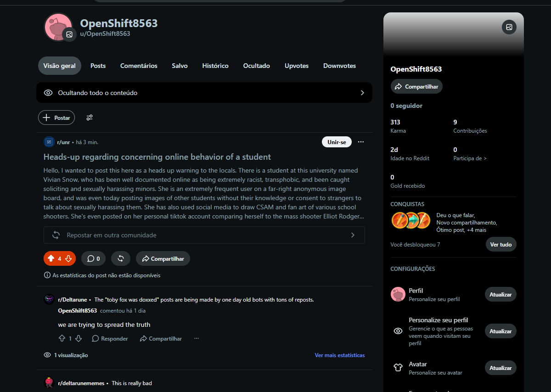Expand the 'Ocultando todo o conteúdo' chevron

(362, 93)
